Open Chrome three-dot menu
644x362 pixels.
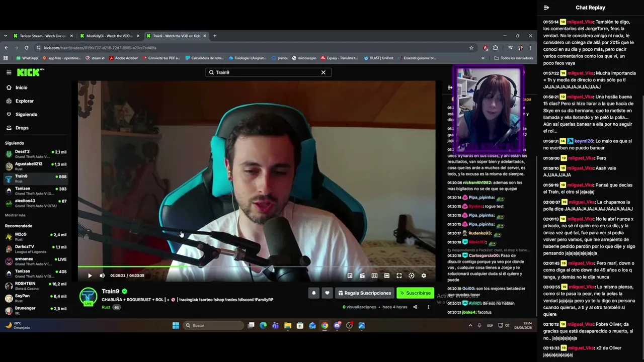530,48
